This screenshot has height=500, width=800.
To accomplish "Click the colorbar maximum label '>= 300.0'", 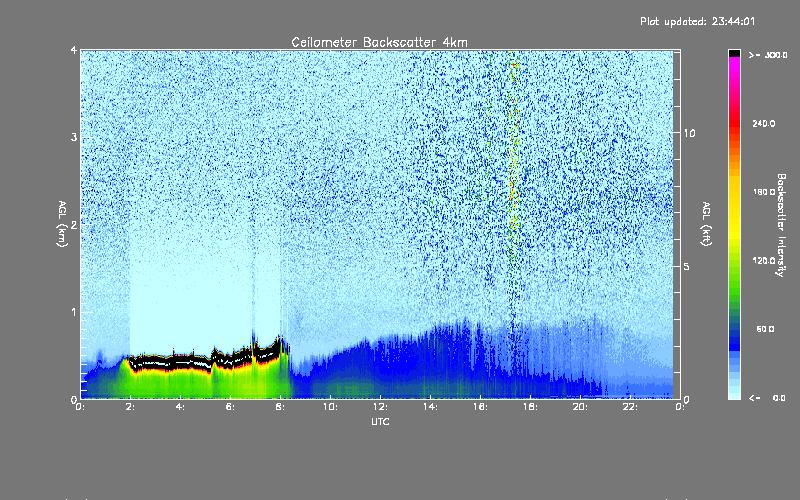I will 768,55.
